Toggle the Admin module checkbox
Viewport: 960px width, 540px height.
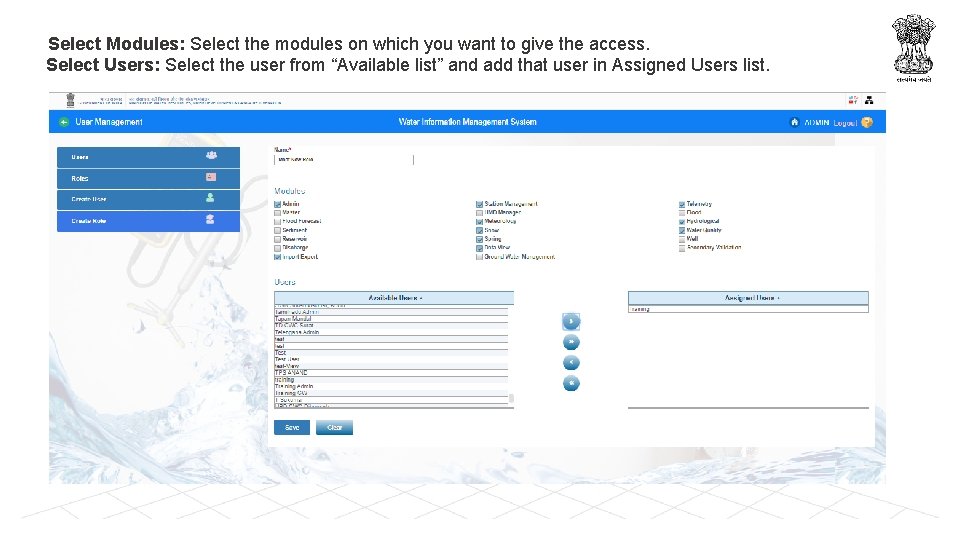click(x=277, y=204)
